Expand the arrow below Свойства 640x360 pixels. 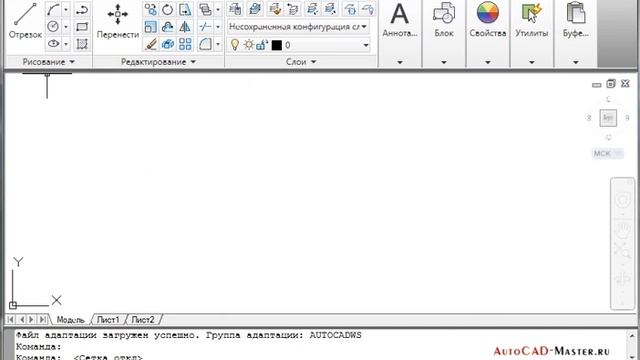click(488, 62)
